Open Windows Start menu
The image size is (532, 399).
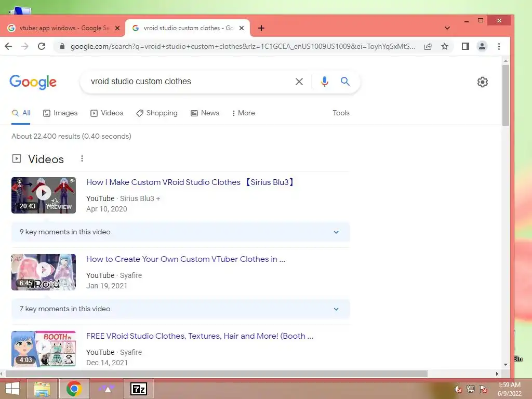[x=12, y=389]
